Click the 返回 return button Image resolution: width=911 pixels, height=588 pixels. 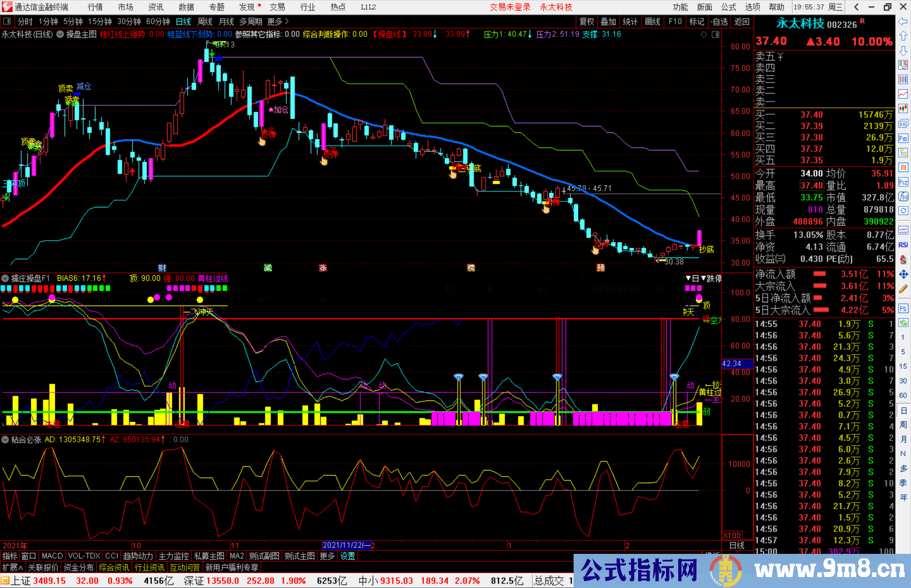741,21
